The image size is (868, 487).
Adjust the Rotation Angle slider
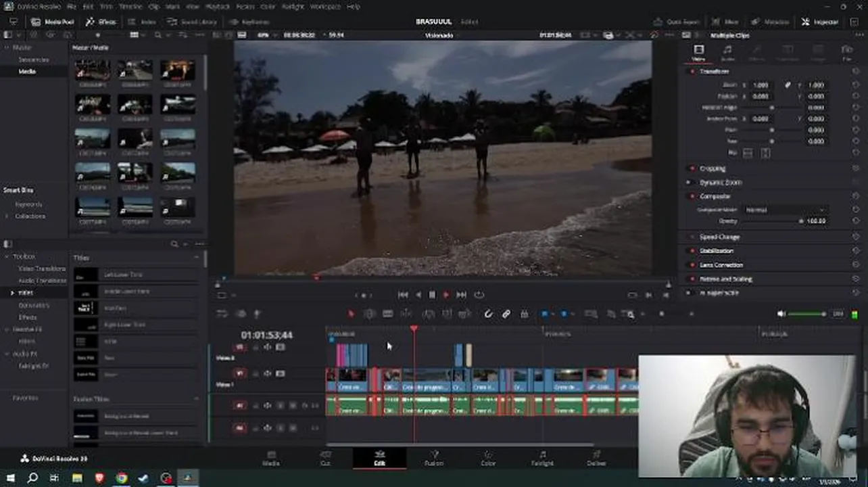pyautogui.click(x=771, y=108)
